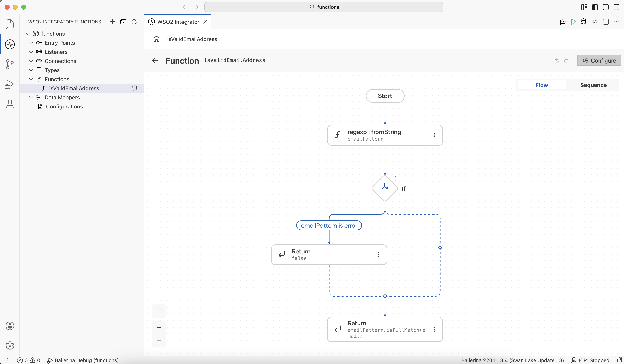Toggle the primary side bar layout icon

coord(595,7)
